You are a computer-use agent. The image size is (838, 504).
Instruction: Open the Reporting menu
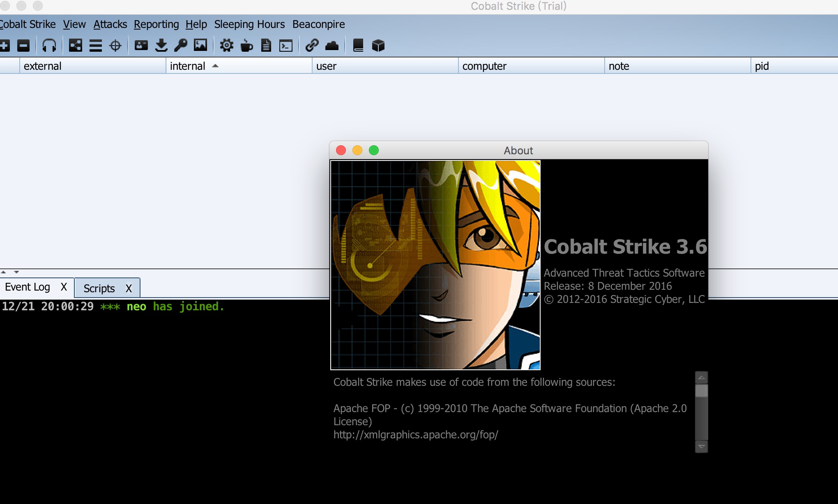click(157, 24)
